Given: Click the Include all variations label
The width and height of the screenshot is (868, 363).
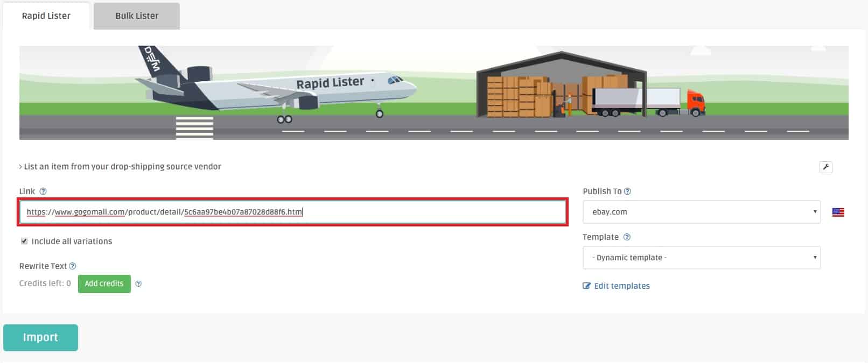Looking at the screenshot, I should pos(72,241).
